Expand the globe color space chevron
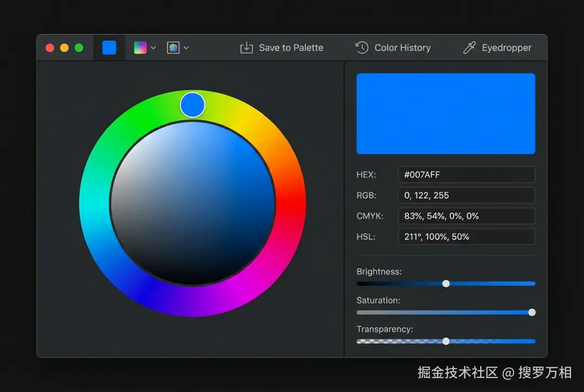Screen dimensions: 584x392 186,48
